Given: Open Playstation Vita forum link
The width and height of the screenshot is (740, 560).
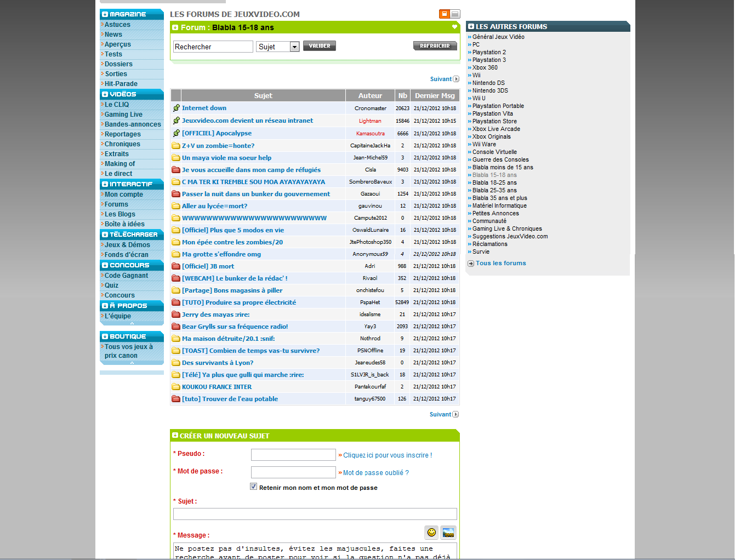Looking at the screenshot, I should (493, 114).
